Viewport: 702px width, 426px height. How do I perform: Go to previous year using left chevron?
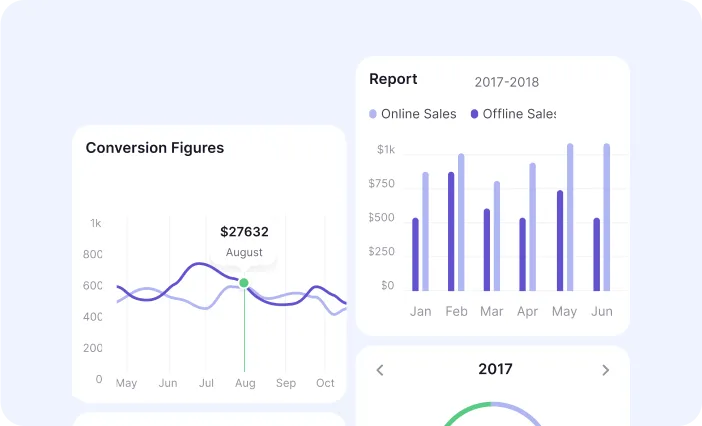pos(380,370)
